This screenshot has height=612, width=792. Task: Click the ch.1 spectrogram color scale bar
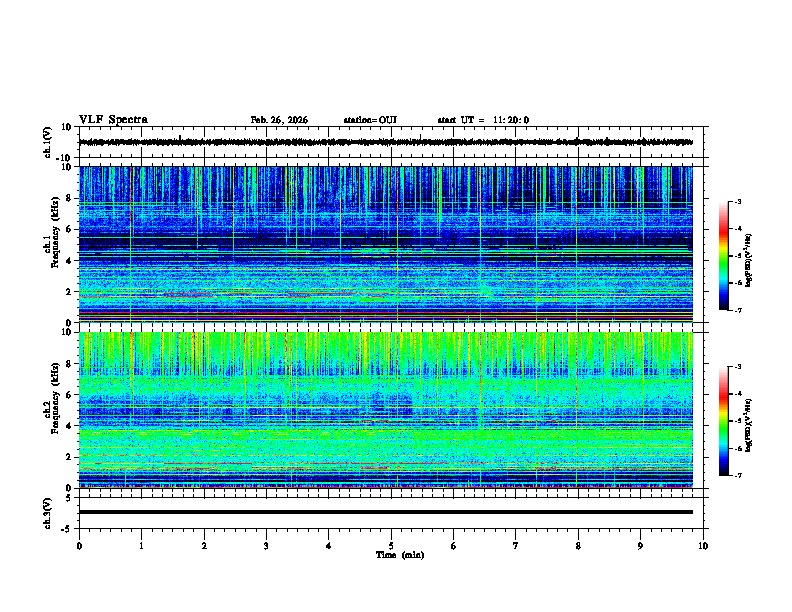[723, 256]
